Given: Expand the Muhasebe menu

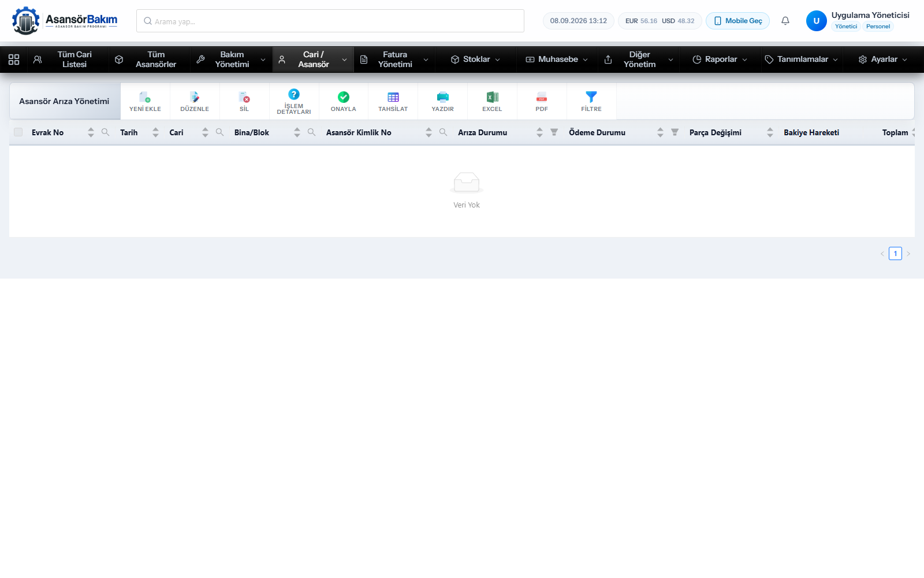Looking at the screenshot, I should 557,60.
